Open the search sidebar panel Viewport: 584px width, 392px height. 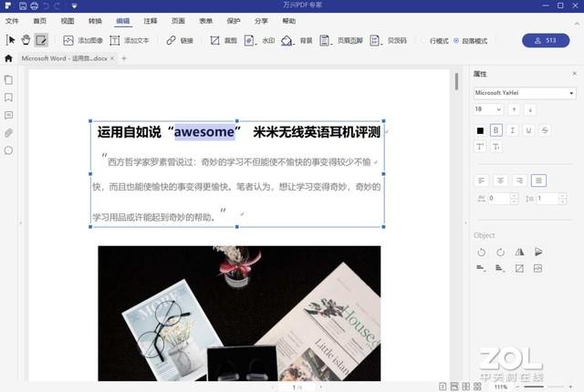point(8,150)
